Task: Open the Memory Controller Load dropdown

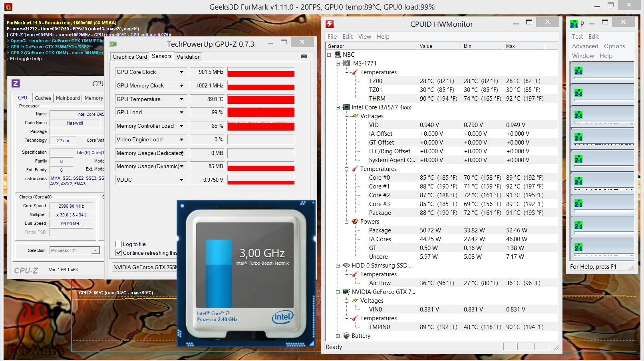Action: tap(182, 126)
